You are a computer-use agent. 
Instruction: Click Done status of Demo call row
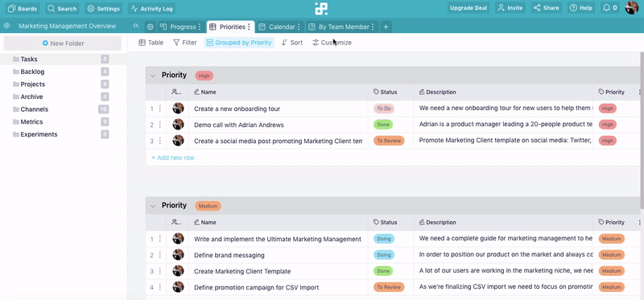click(x=383, y=125)
